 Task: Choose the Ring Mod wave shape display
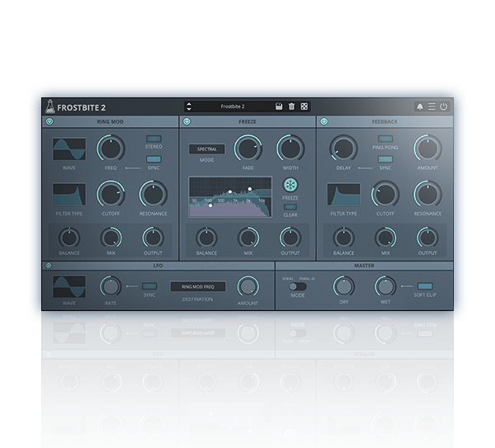click(69, 149)
